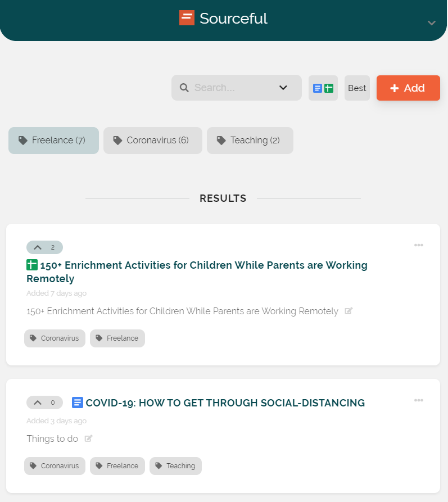Toggle the Coronavirus (6) tag filter
This screenshot has height=502, width=448.
[153, 141]
